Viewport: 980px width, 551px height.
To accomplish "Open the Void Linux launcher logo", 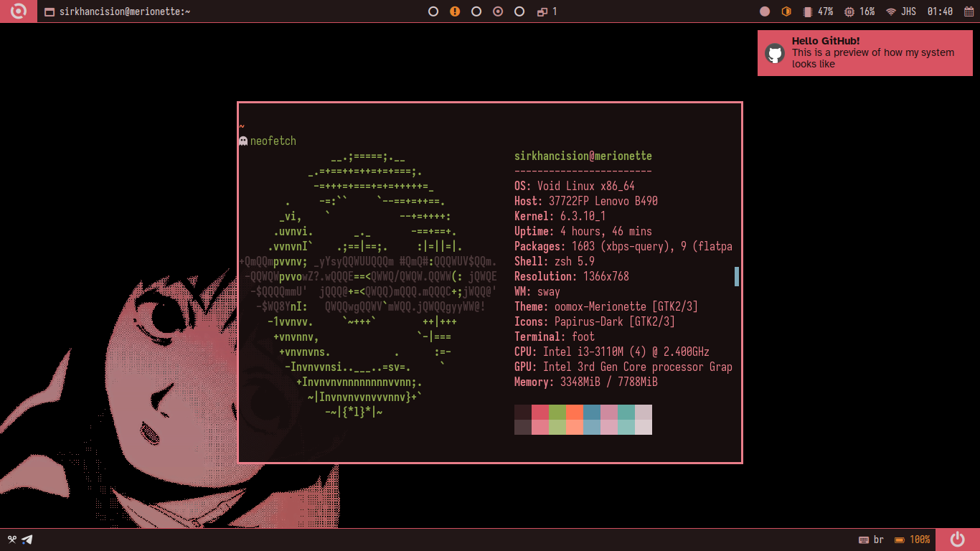I will point(19,11).
